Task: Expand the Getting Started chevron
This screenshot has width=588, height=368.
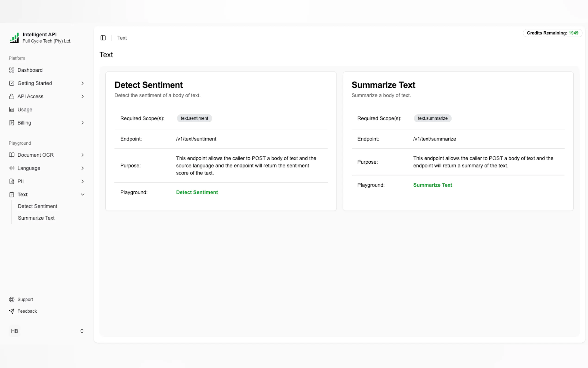Action: click(x=82, y=83)
